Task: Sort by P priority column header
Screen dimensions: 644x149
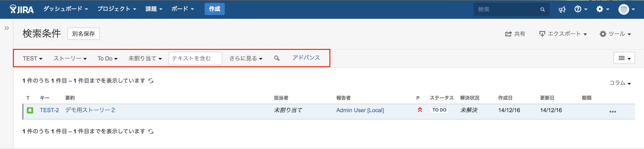Action: pyautogui.click(x=418, y=98)
